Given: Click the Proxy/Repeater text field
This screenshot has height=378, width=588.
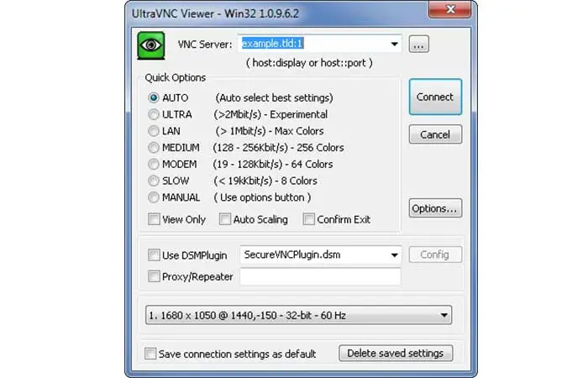Looking at the screenshot, I should [x=320, y=276].
